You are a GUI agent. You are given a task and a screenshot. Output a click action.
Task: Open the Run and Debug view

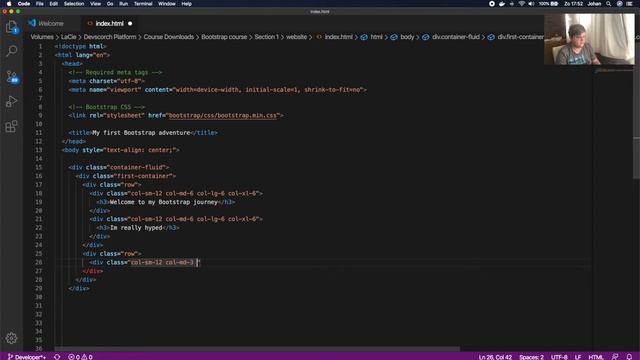11,101
